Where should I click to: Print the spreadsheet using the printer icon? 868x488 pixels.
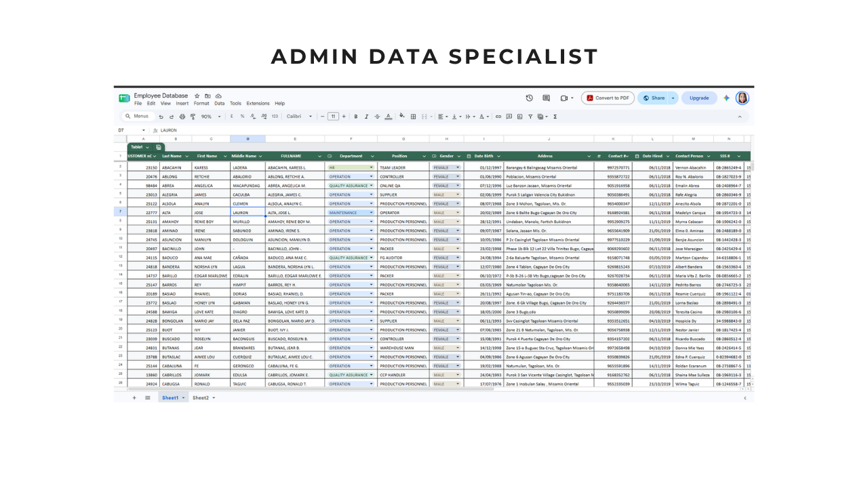[182, 117]
